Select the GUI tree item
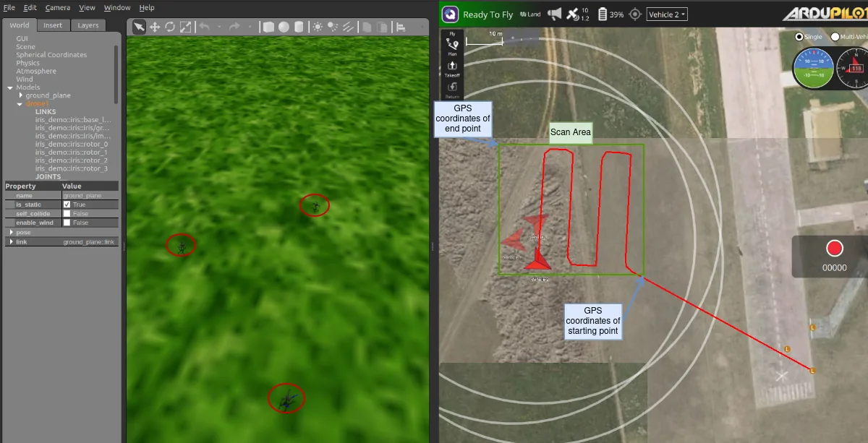 point(22,38)
